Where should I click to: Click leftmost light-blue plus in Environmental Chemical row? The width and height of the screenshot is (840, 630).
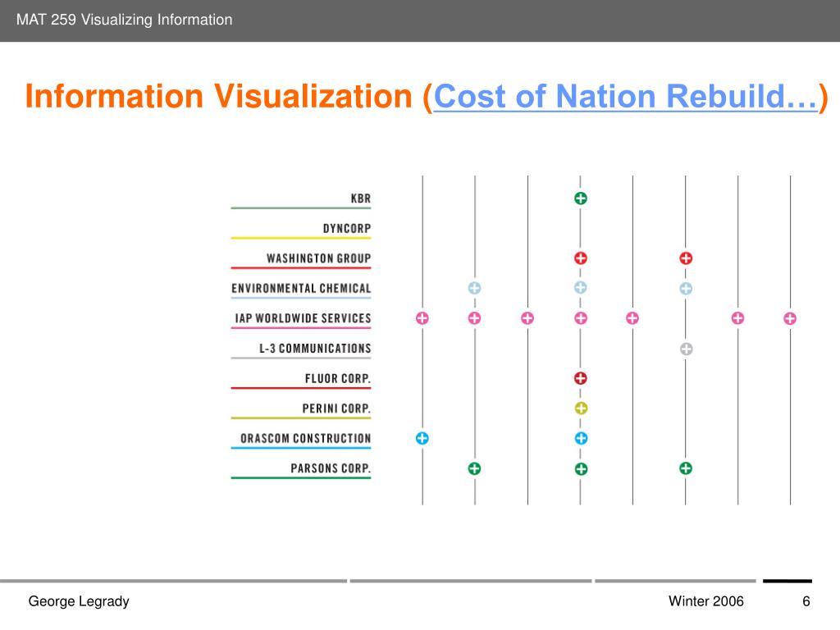coord(474,288)
